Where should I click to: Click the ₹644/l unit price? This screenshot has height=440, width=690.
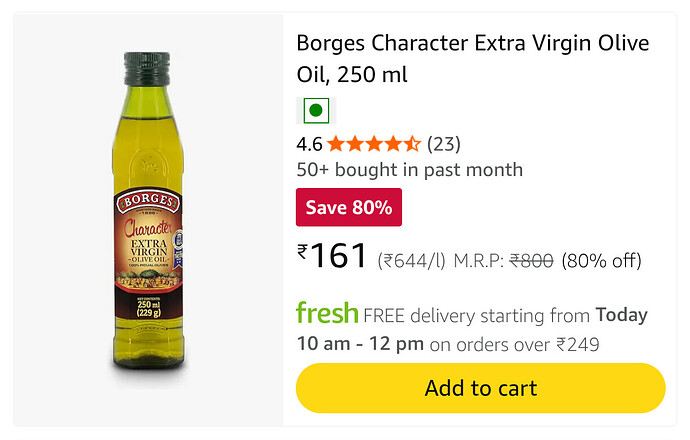tap(411, 261)
